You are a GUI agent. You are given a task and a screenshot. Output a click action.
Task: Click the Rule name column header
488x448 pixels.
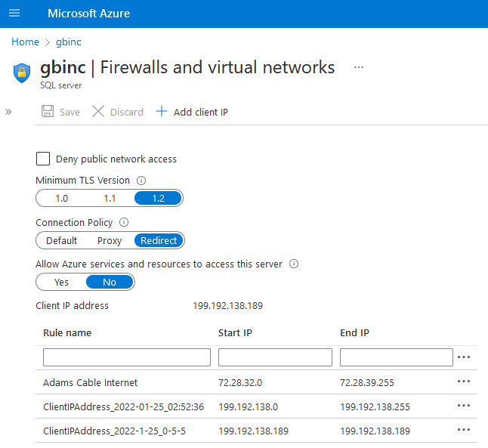click(x=67, y=333)
